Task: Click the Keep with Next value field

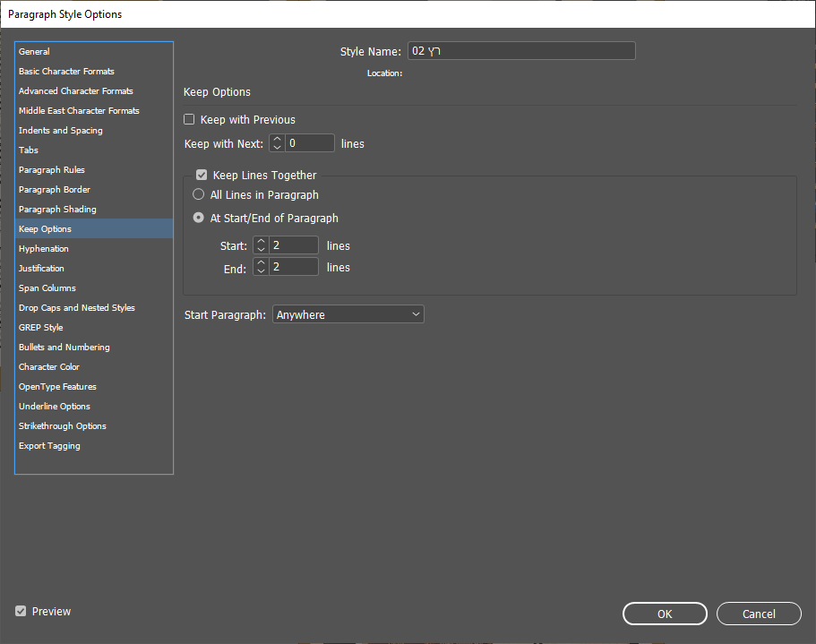Action: [310, 143]
